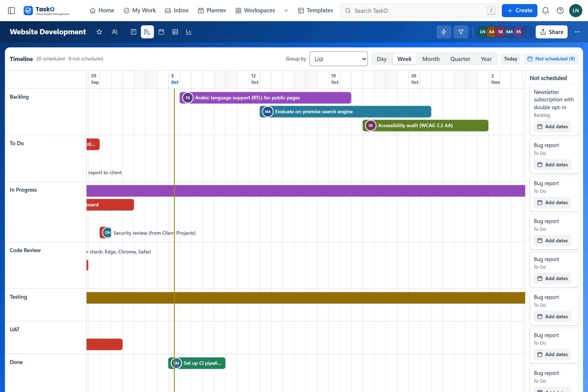Select the timeline view icon
This screenshot has width=588, height=392.
(147, 32)
